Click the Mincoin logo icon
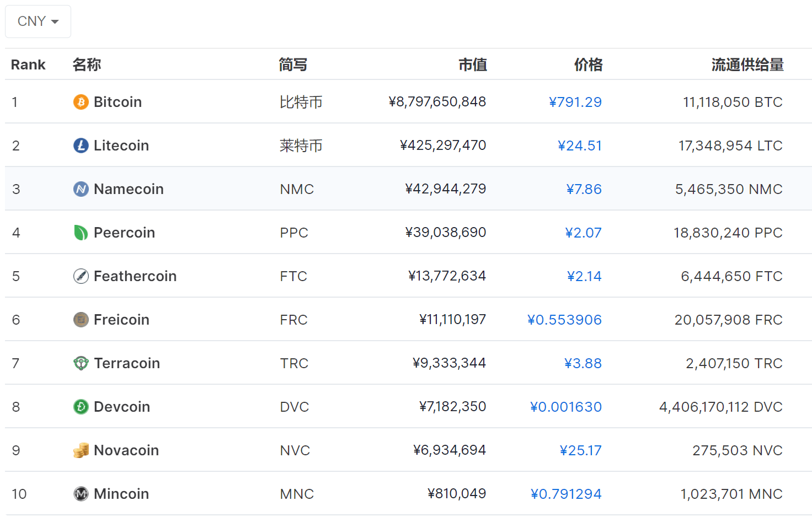The width and height of the screenshot is (812, 517). (x=81, y=494)
